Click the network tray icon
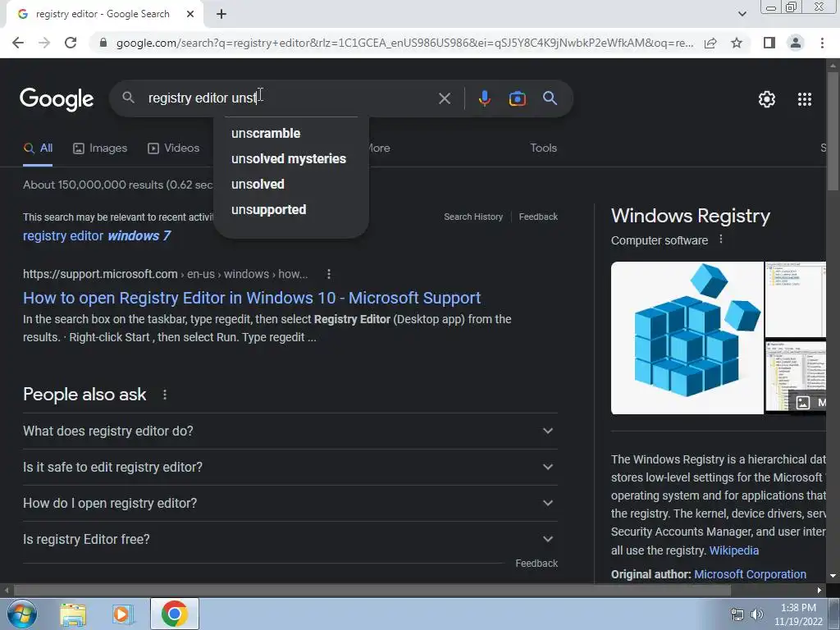 click(x=737, y=614)
